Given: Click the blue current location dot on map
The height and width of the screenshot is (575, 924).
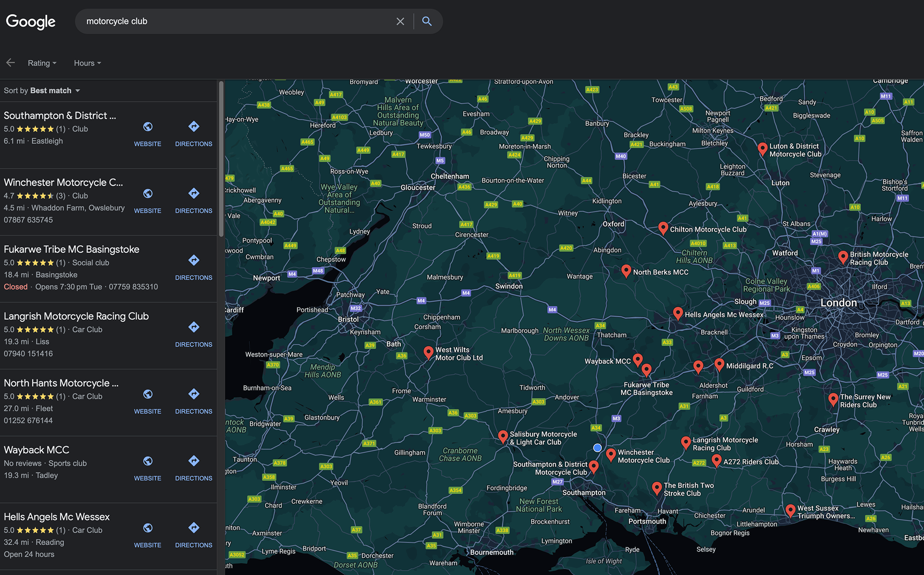Looking at the screenshot, I should tap(597, 448).
